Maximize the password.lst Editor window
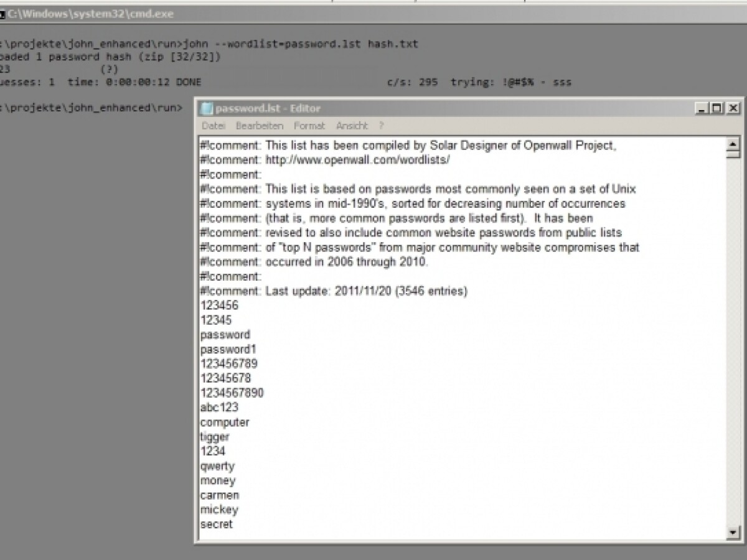Viewport: 747px width, 560px height. click(x=718, y=108)
